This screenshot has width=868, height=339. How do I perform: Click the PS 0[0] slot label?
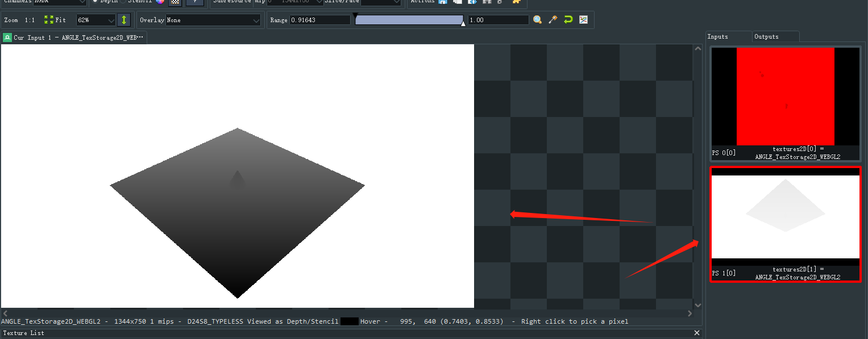click(x=724, y=153)
